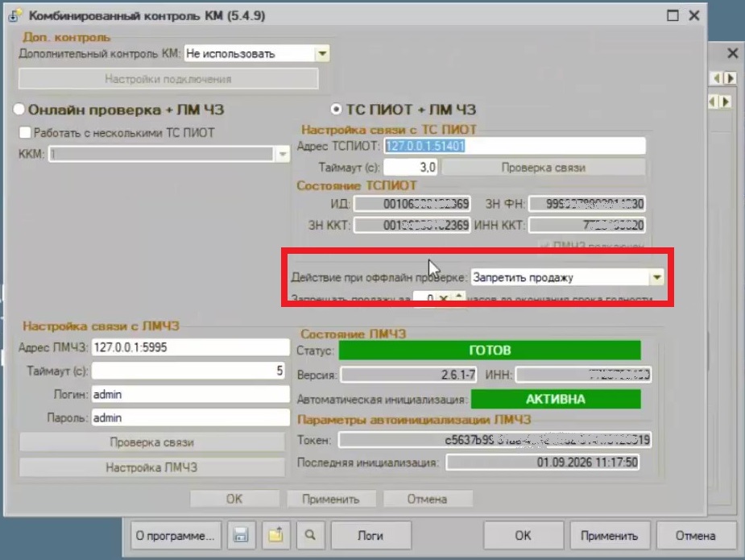Open the ККМ dropdown list

click(x=283, y=154)
